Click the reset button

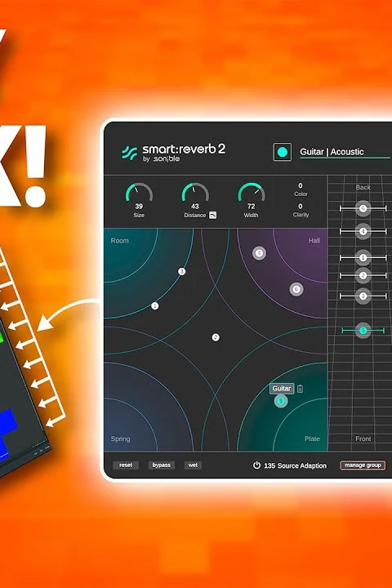(126, 465)
